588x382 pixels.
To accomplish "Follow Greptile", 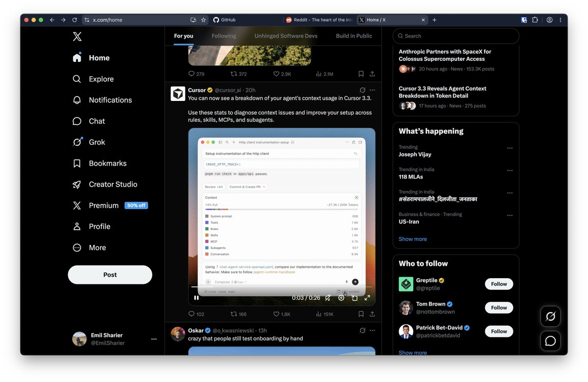I will coord(499,284).
